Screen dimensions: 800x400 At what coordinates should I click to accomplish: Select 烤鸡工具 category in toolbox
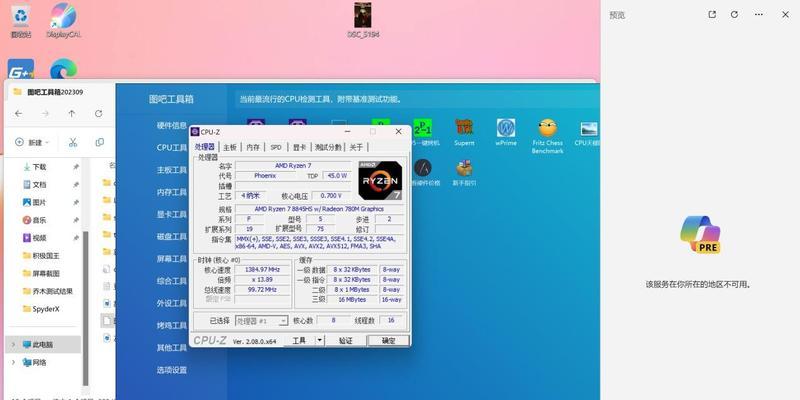point(171,326)
